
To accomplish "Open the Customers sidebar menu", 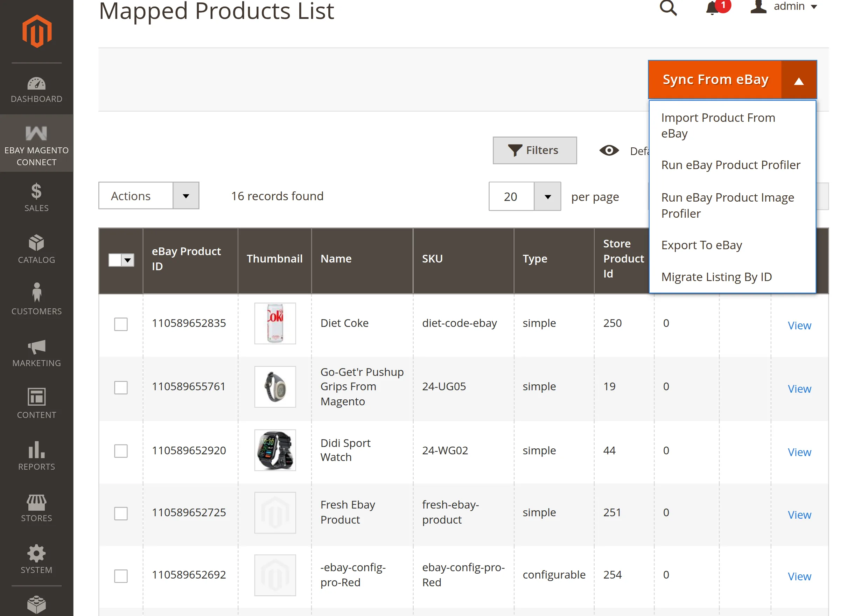I will click(x=36, y=299).
